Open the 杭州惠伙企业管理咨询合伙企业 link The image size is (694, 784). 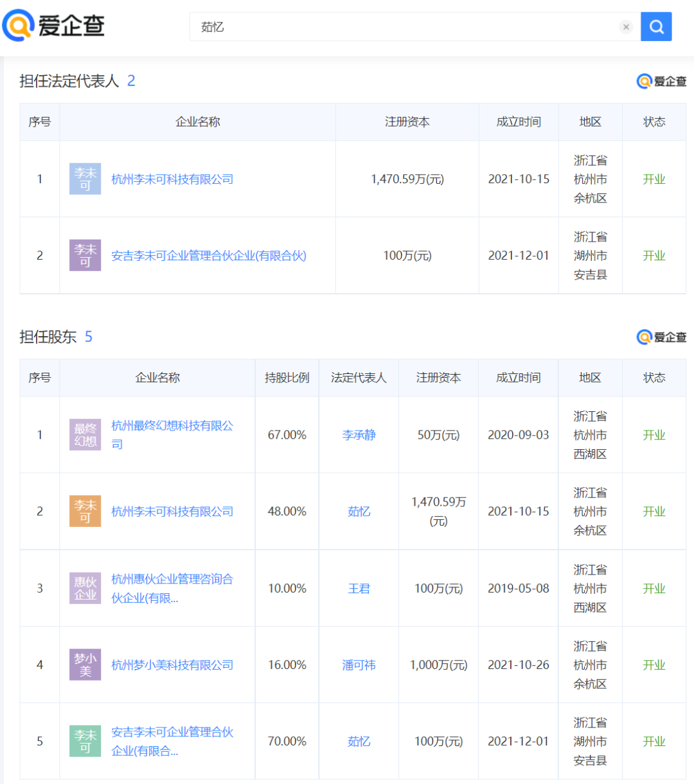pyautogui.click(x=172, y=588)
